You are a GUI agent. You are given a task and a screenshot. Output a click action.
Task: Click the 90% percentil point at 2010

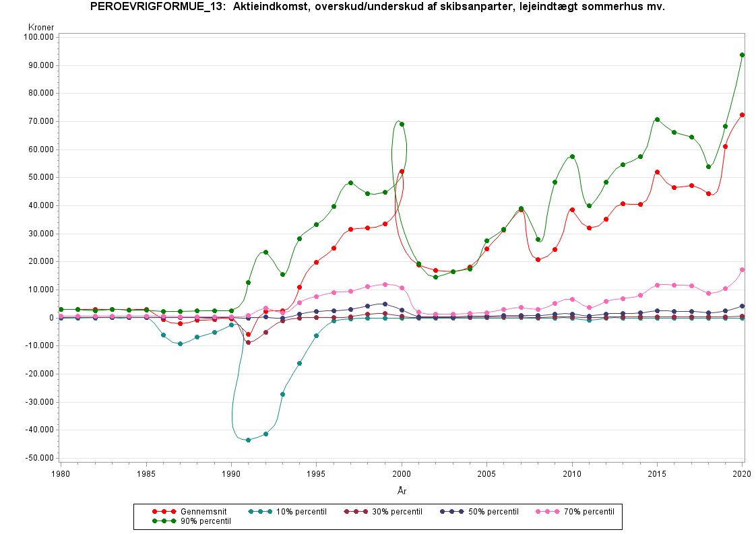(572, 156)
